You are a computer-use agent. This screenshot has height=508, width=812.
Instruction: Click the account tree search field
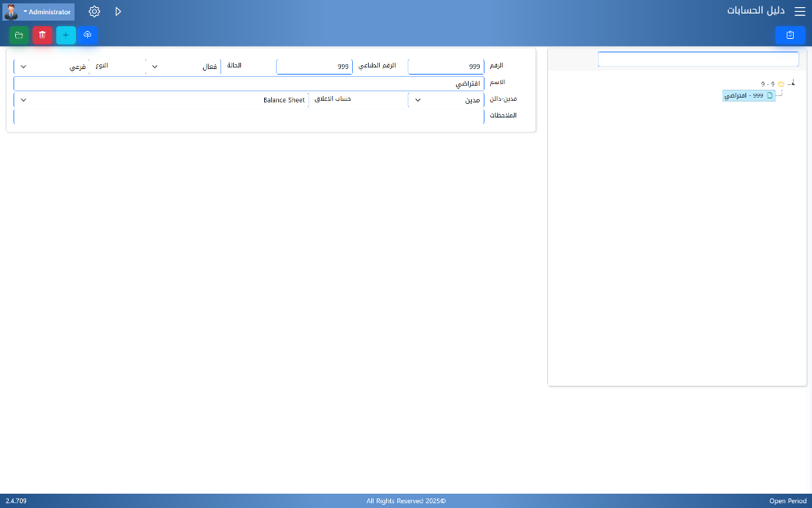click(698, 60)
